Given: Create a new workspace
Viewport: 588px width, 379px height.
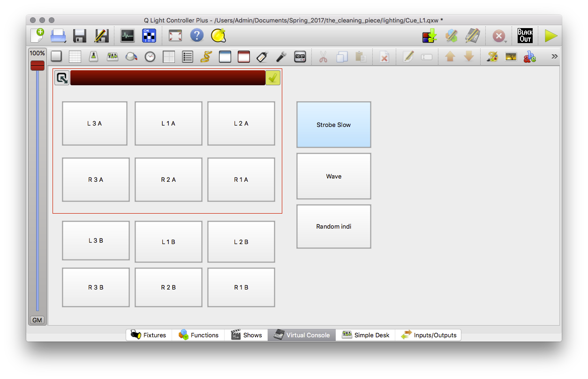Looking at the screenshot, I should (37, 36).
